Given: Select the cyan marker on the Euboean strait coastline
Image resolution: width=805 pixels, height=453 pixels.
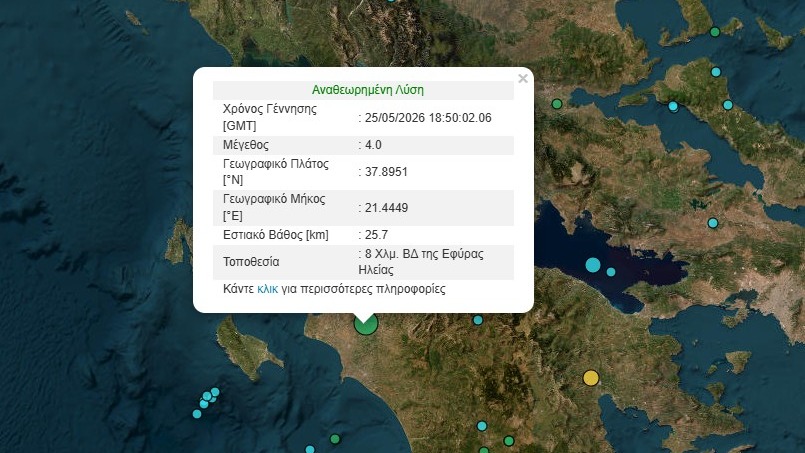Looking at the screenshot, I should coord(673,106).
